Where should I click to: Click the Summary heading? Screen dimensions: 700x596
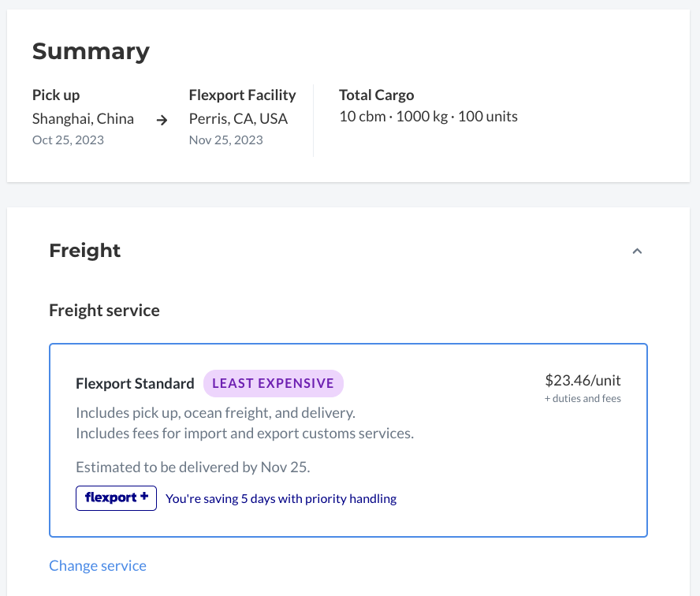[91, 51]
